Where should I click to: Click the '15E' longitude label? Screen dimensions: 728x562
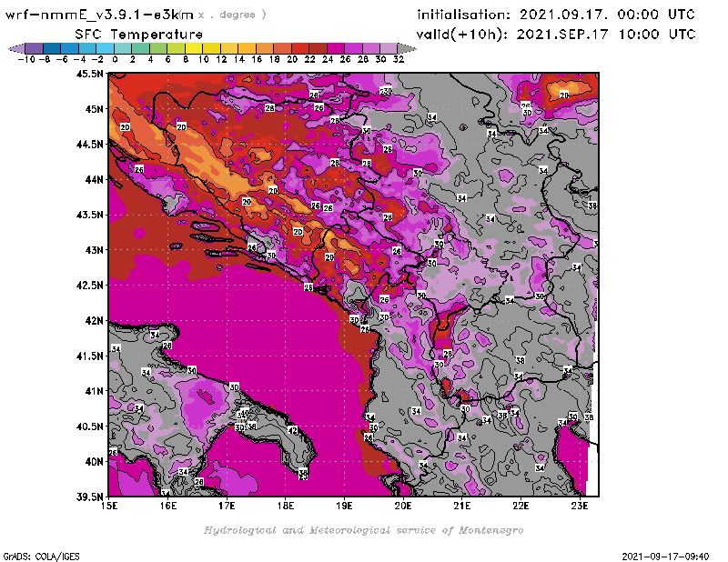pos(109,506)
